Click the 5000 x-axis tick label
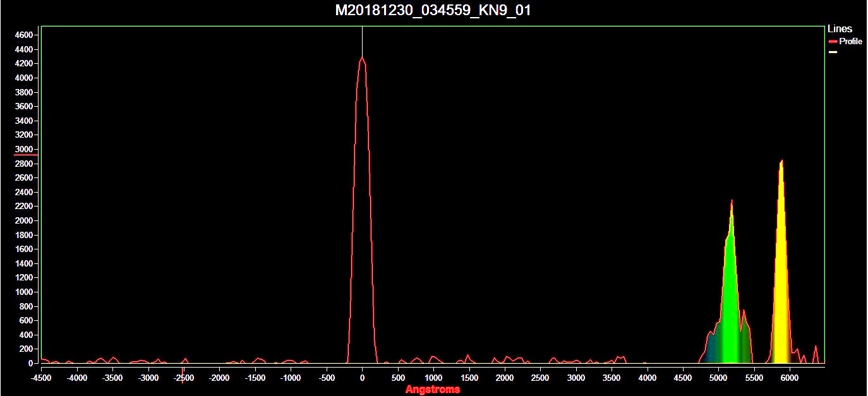This screenshot has height=396, width=868. [718, 378]
